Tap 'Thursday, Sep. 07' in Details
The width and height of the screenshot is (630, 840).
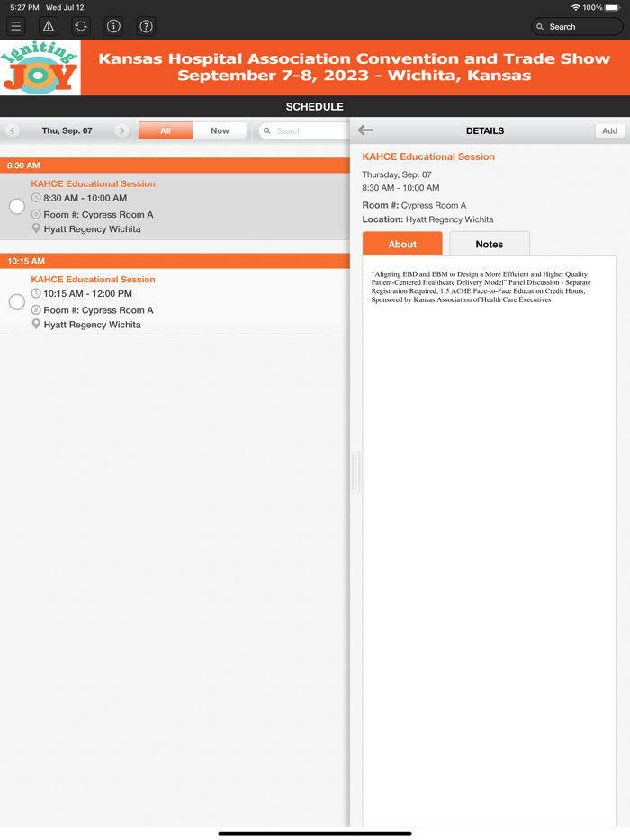coord(397,174)
